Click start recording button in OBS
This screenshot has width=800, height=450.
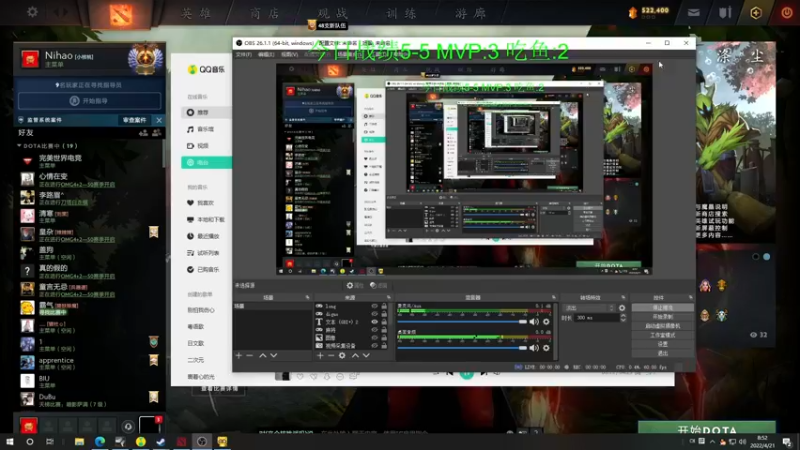(x=662, y=317)
